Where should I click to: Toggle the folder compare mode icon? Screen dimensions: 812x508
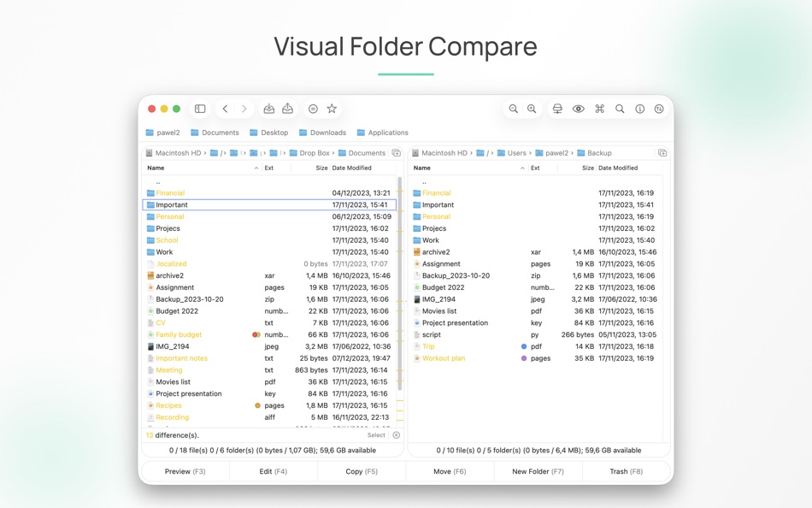pyautogui.click(x=314, y=109)
